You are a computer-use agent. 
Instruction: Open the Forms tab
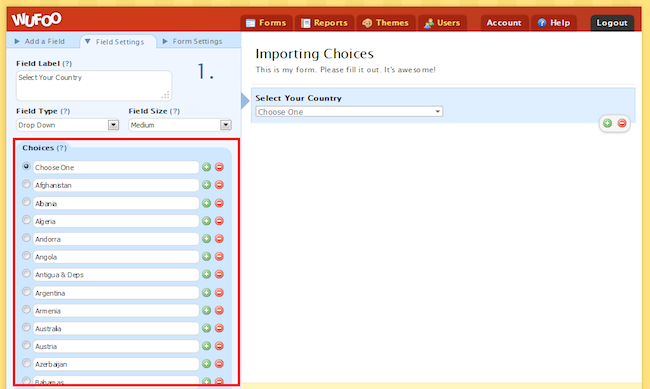[266, 23]
